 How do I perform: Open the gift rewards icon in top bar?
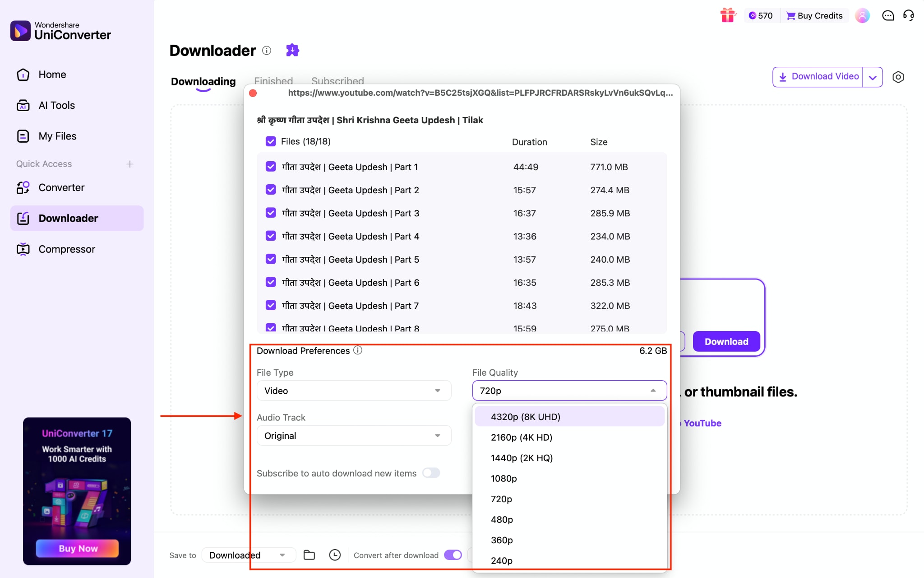[728, 15]
